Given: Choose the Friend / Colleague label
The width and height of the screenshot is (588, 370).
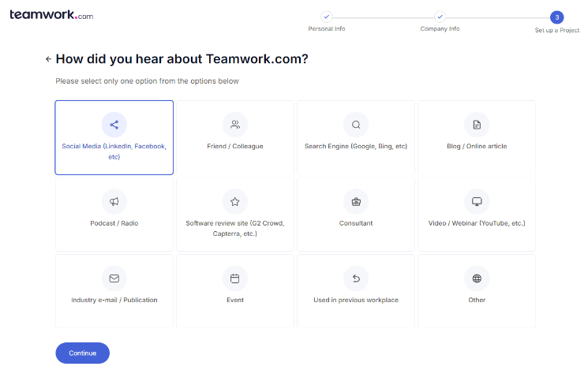Looking at the screenshot, I should [235, 146].
